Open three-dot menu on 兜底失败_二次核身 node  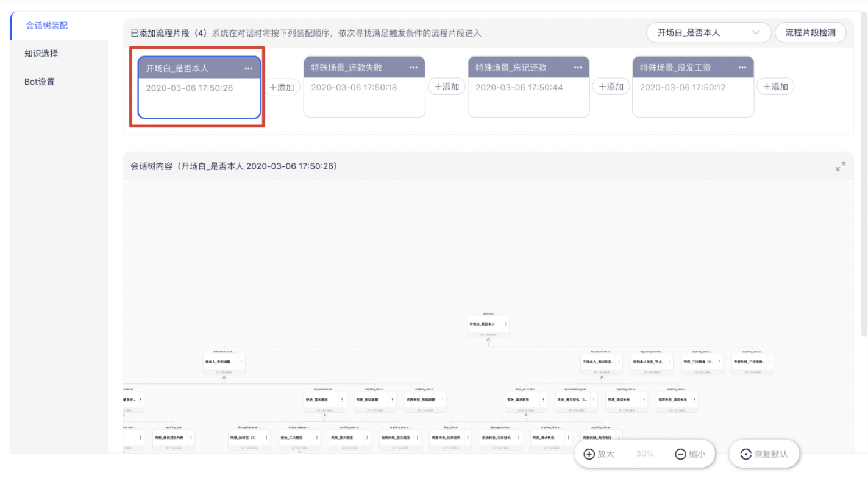click(770, 362)
